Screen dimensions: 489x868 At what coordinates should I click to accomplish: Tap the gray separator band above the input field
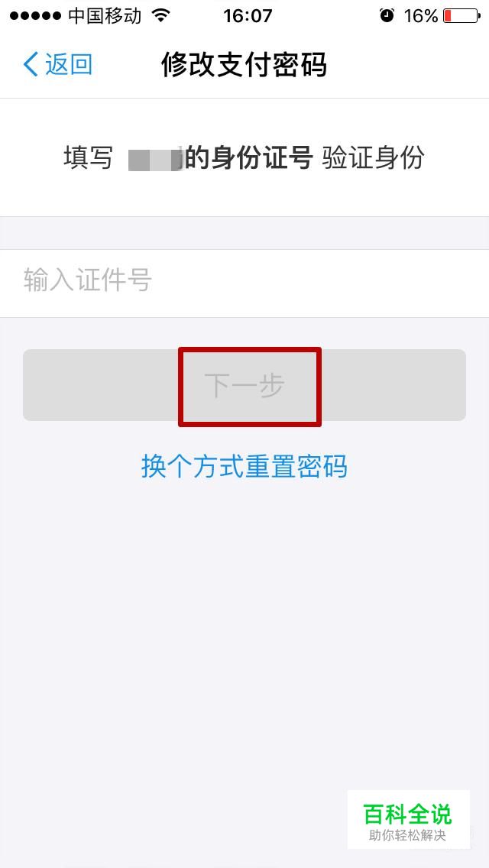pos(244,233)
